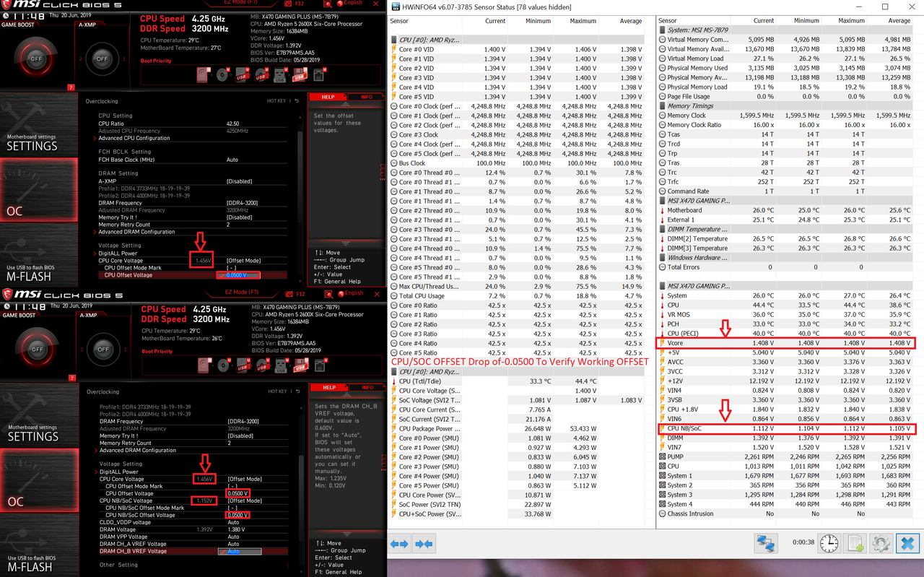924x577 pixels.
Task: Click the red question mark in bottom BIOS
Action: point(71,378)
